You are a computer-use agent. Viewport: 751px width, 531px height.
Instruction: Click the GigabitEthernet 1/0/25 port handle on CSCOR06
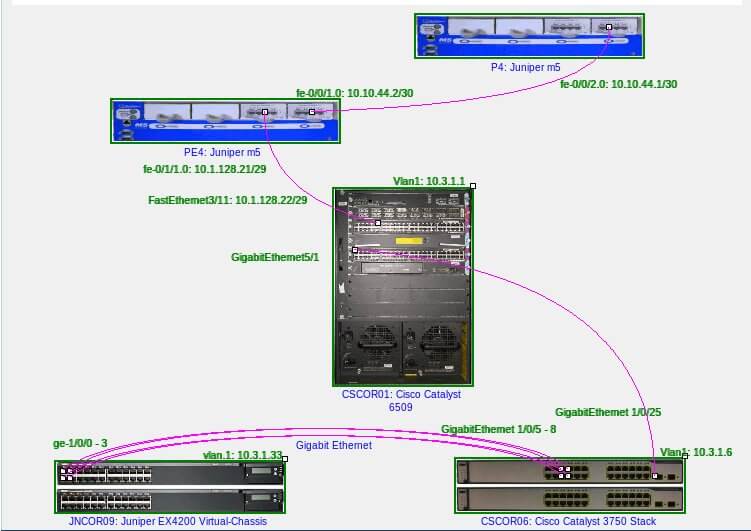[655, 476]
